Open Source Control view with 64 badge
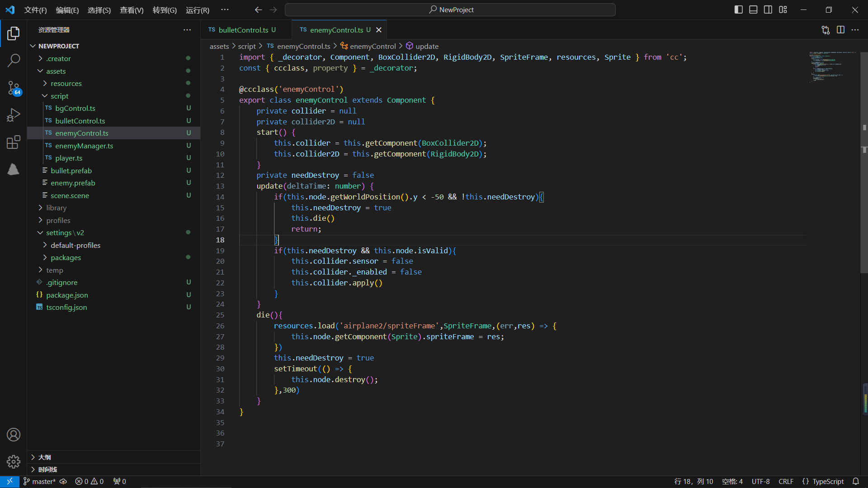Viewport: 868px width, 488px height. pyautogui.click(x=14, y=88)
